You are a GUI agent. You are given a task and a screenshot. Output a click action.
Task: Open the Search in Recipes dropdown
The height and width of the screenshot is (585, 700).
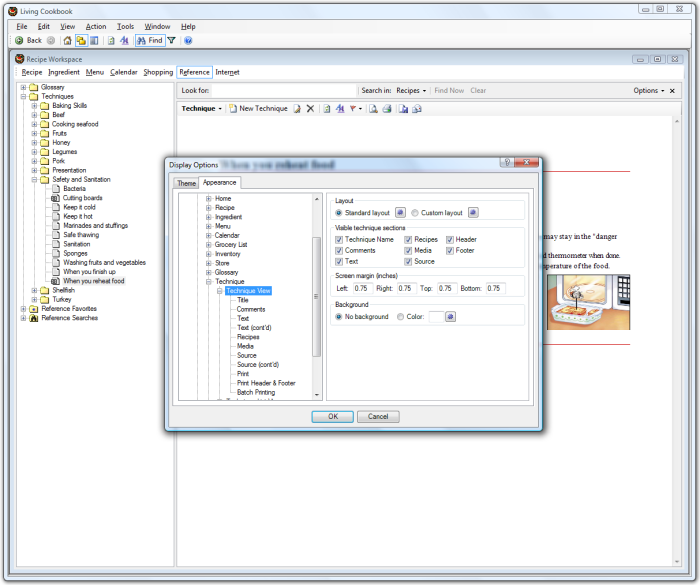pyautogui.click(x=411, y=91)
